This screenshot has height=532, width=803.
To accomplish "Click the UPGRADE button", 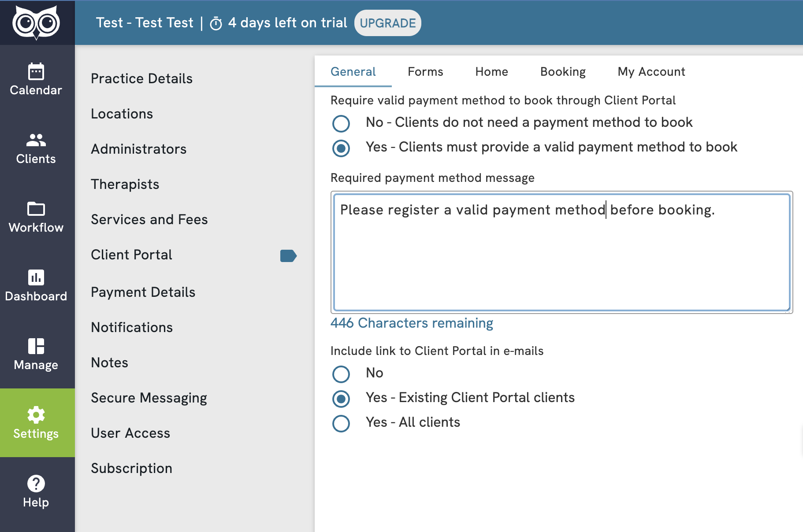I will point(388,23).
